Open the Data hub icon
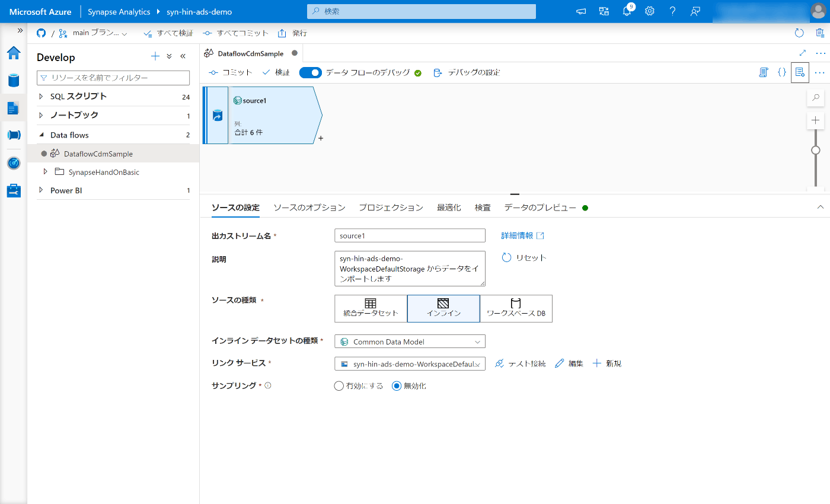The width and height of the screenshot is (830, 504). (14, 80)
